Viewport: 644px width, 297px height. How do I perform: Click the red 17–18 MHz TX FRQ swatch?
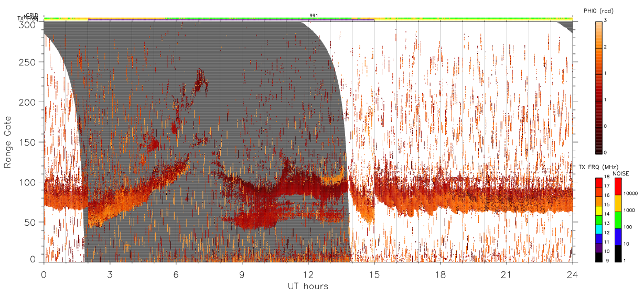click(598, 183)
